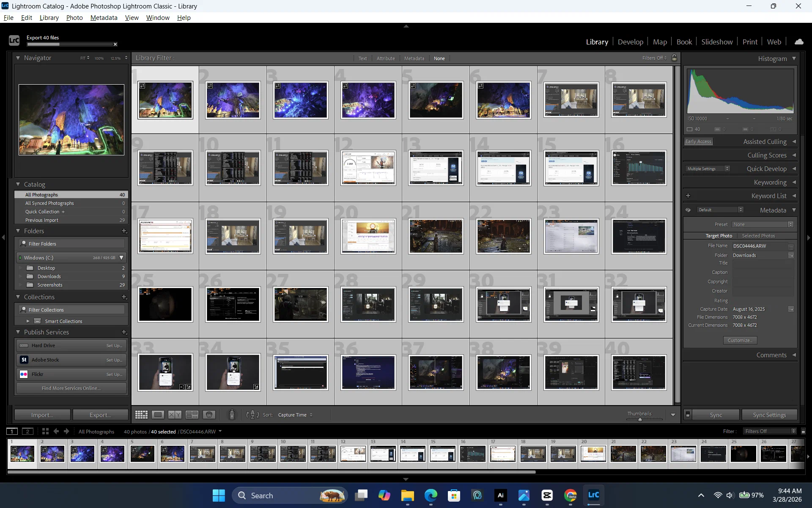The width and height of the screenshot is (812, 508).
Task: Open the Metadata menu in menu bar
Action: click(x=104, y=18)
